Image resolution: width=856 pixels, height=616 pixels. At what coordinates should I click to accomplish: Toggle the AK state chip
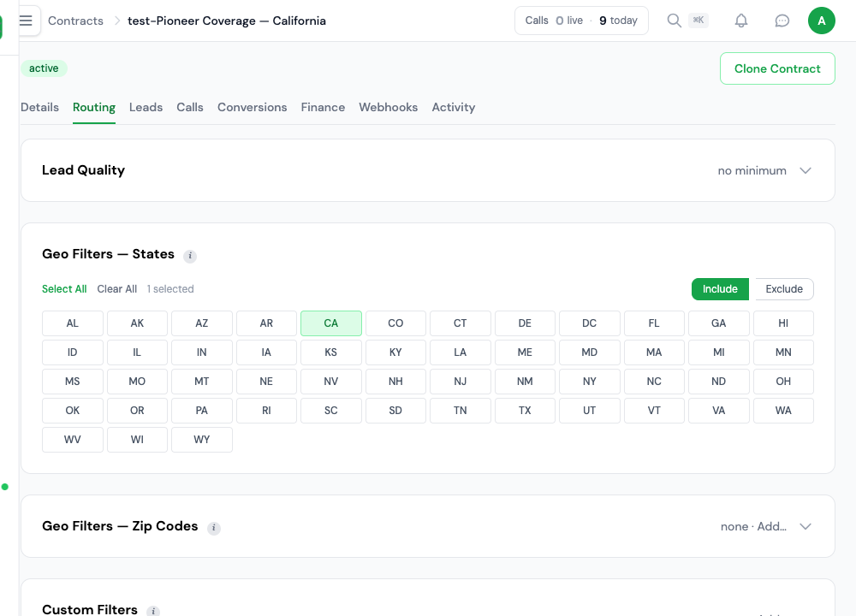coord(137,323)
